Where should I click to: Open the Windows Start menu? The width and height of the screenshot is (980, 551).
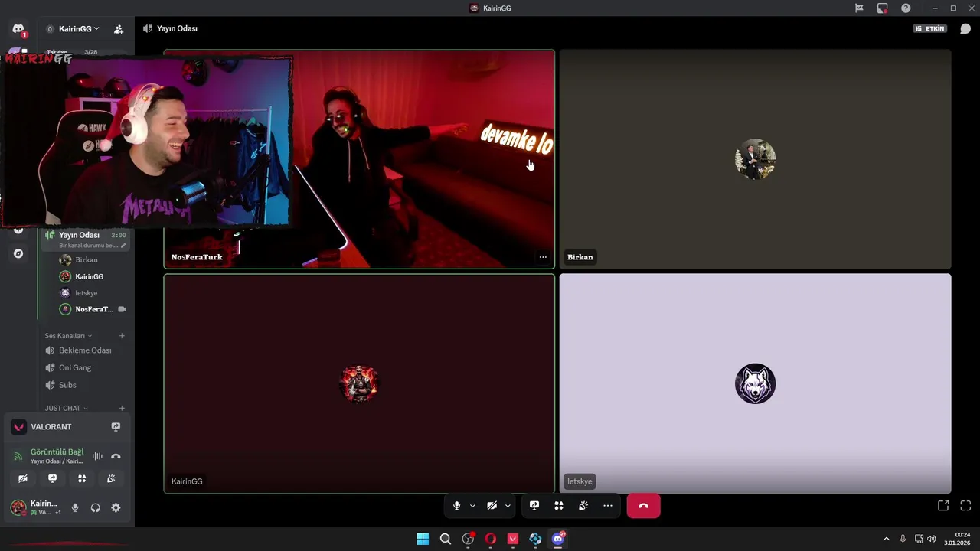click(423, 539)
